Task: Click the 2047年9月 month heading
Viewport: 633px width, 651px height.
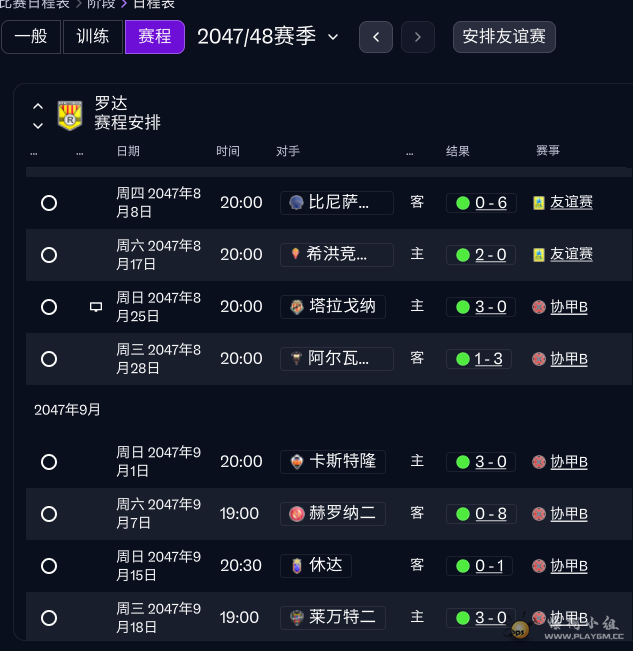Action: [x=67, y=410]
